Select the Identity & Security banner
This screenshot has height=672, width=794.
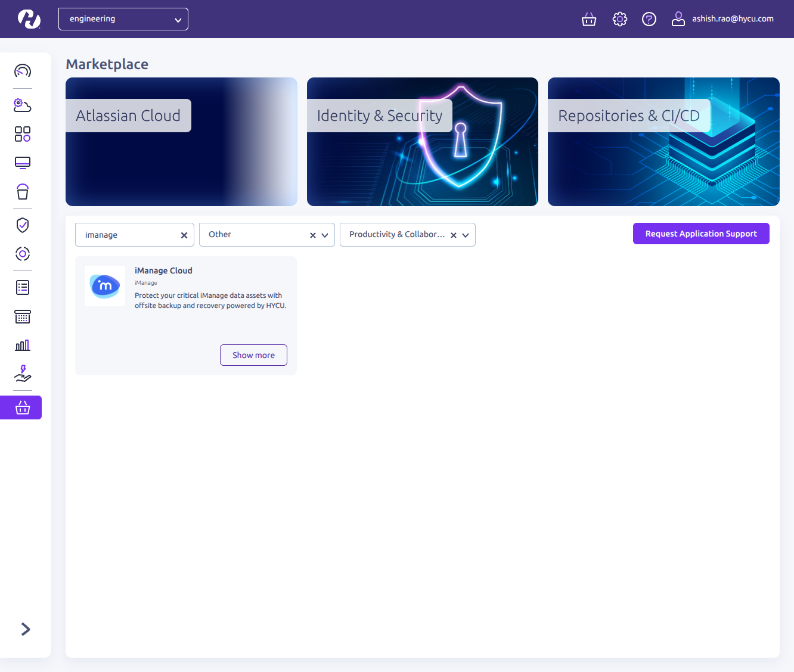click(x=423, y=142)
